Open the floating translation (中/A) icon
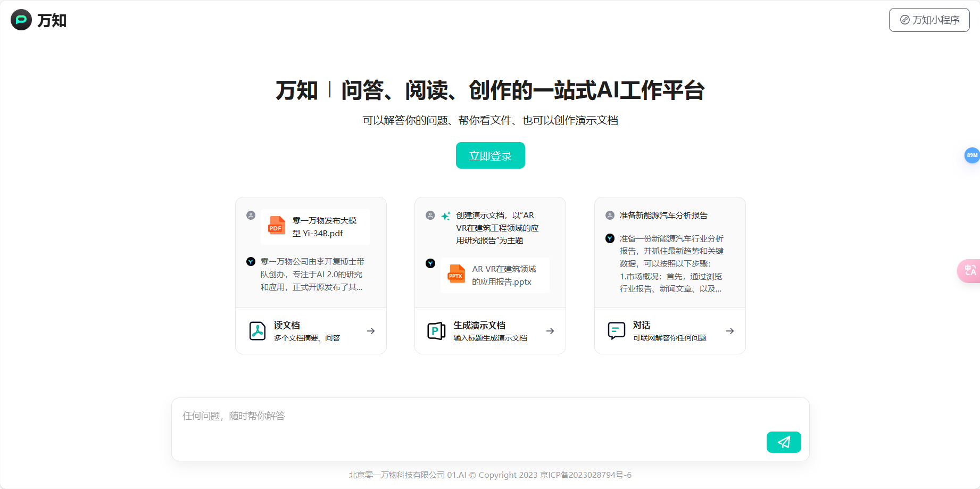 [971, 271]
